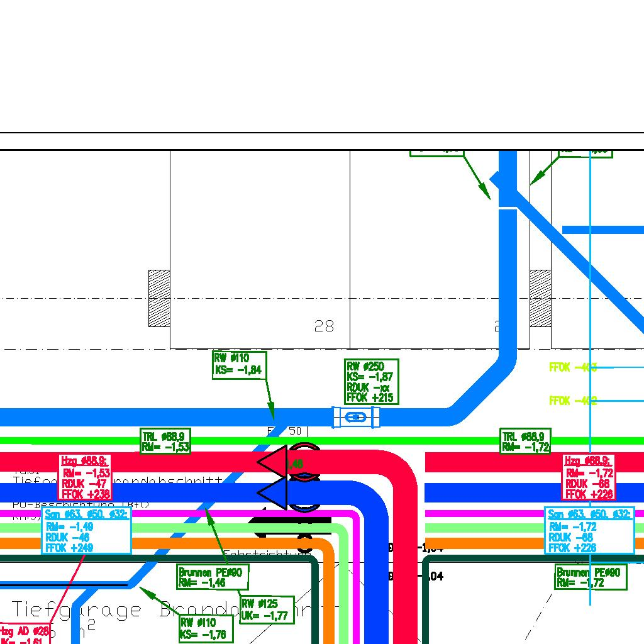Click the RW ø110 KS= -1,76 label
644x644 pixels.
[206, 629]
